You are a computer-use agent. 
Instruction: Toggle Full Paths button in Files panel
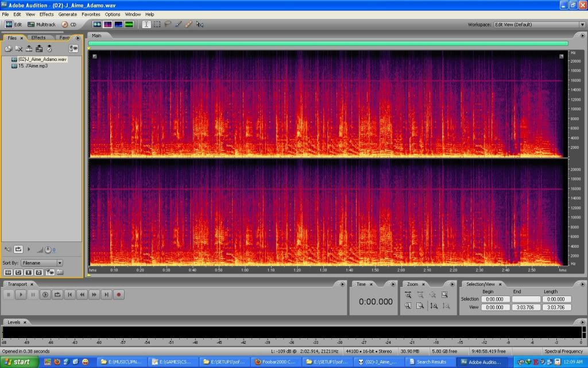coord(60,272)
